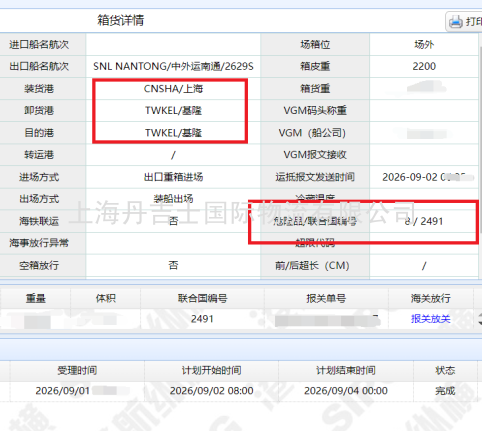
Task: Select planned end 2026/09/04 00:00
Action: coord(346,391)
